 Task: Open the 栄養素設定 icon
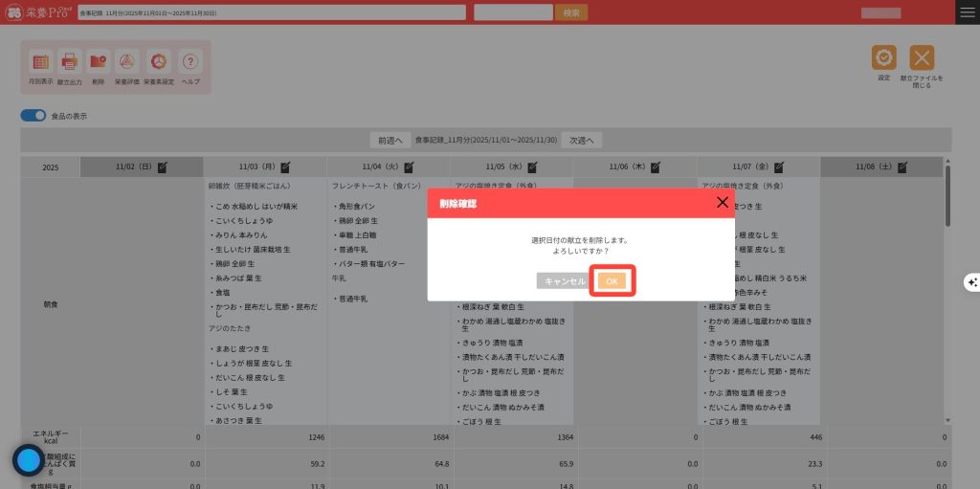pos(159,62)
